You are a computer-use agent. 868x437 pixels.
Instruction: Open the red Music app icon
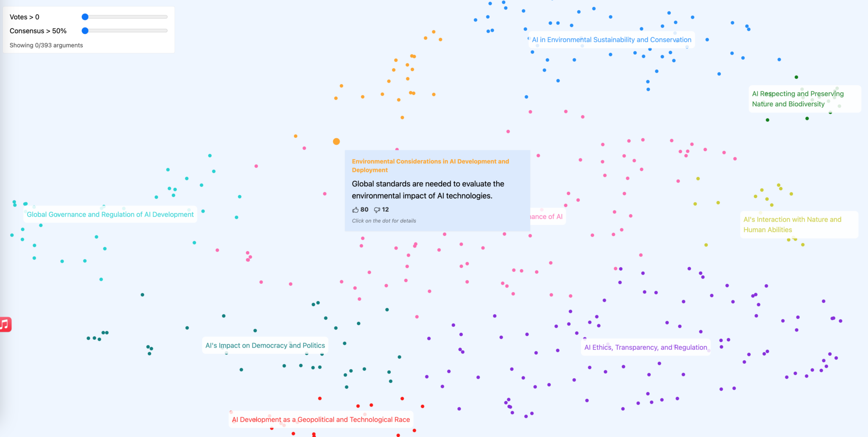pyautogui.click(x=5, y=324)
